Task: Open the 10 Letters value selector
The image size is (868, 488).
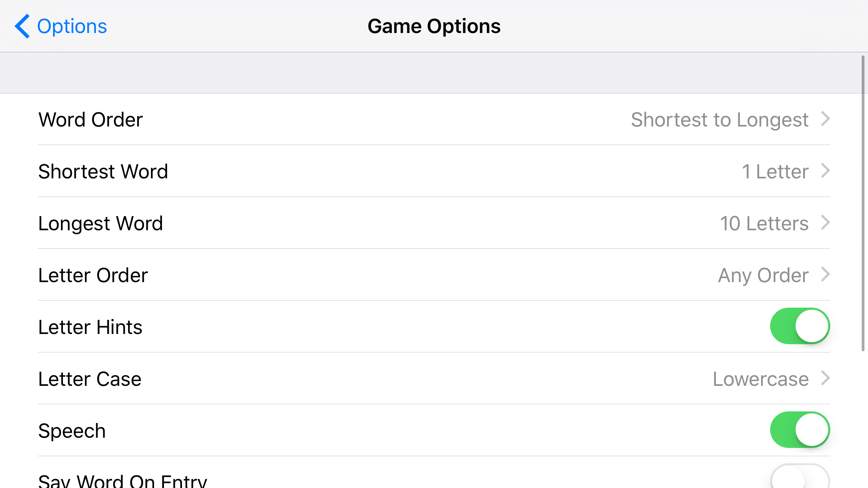Action: coord(764,223)
